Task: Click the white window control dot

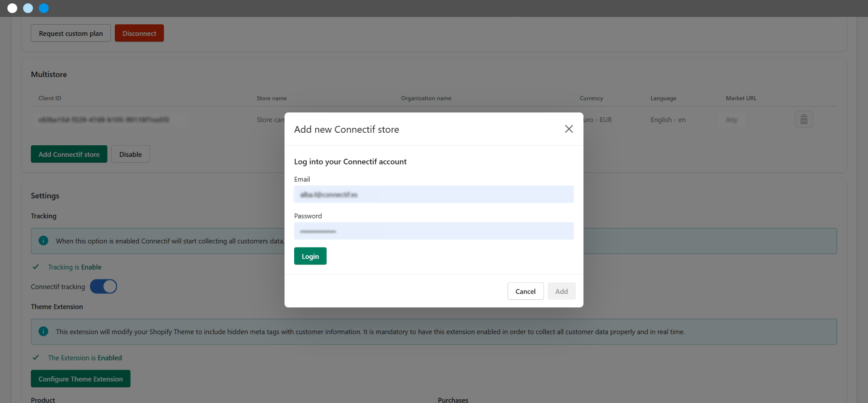Action: [x=13, y=8]
